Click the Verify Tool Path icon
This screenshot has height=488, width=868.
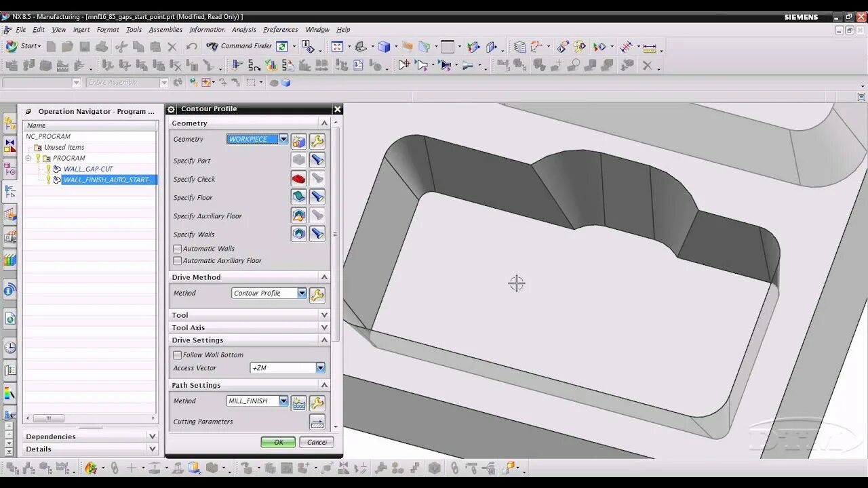pos(271,66)
